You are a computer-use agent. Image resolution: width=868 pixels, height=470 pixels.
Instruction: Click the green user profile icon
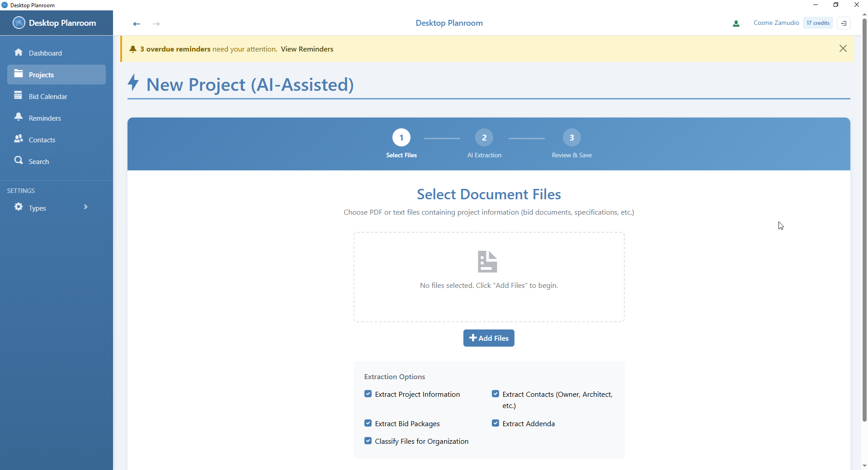point(736,23)
